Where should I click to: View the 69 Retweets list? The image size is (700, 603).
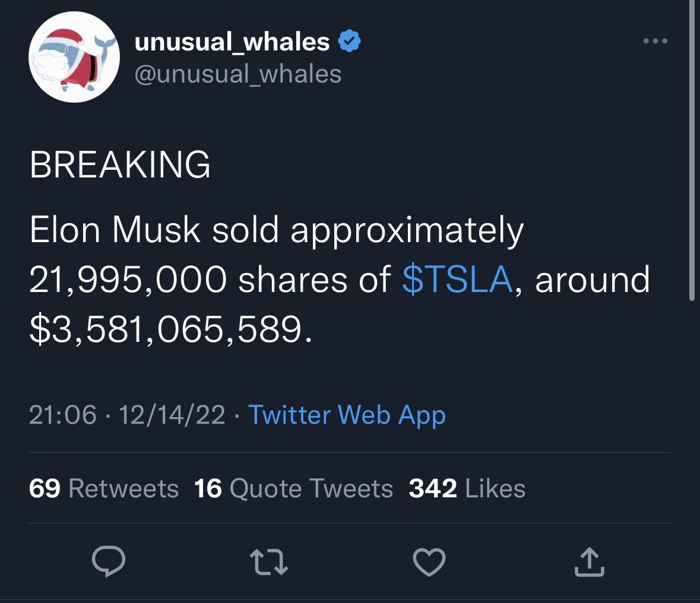pyautogui.click(x=104, y=488)
